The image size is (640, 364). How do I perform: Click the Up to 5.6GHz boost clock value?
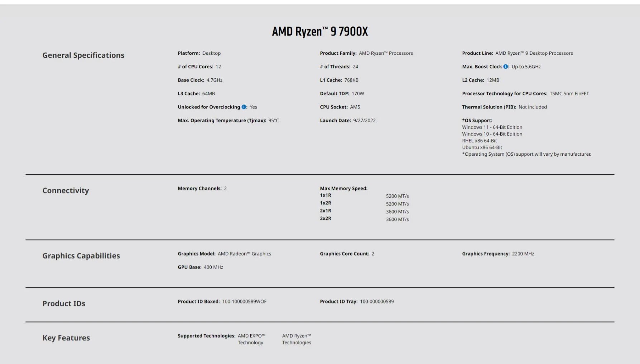(526, 67)
